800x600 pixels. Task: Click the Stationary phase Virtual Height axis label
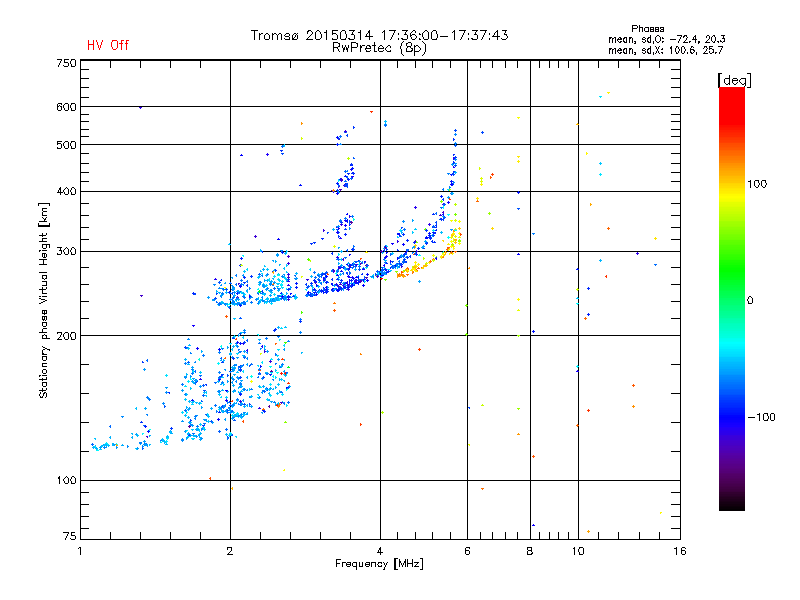(43, 301)
